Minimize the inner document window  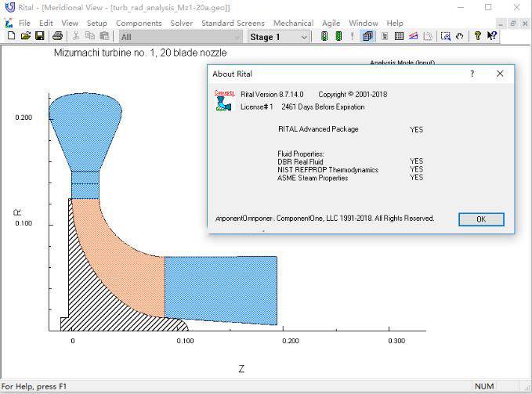pos(501,23)
